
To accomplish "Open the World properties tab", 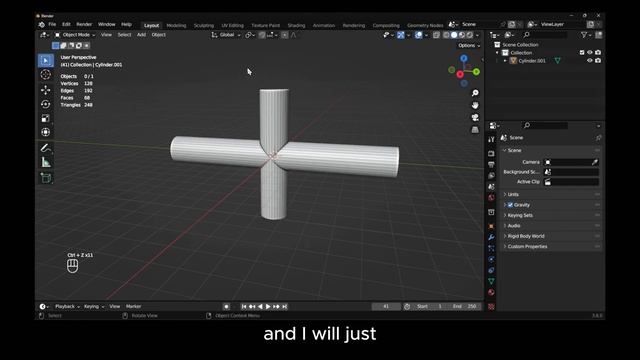I will point(491,198).
